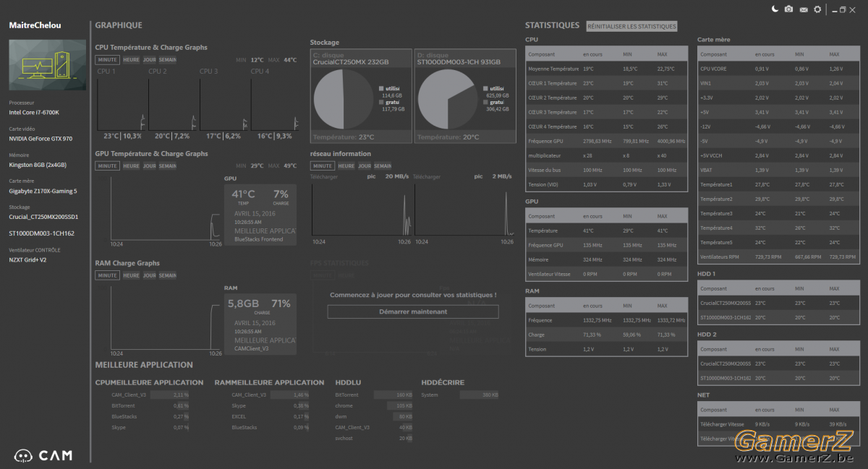
Task: Click the RÉINITIALISER LES STATISTIQUES button
Action: point(631,26)
